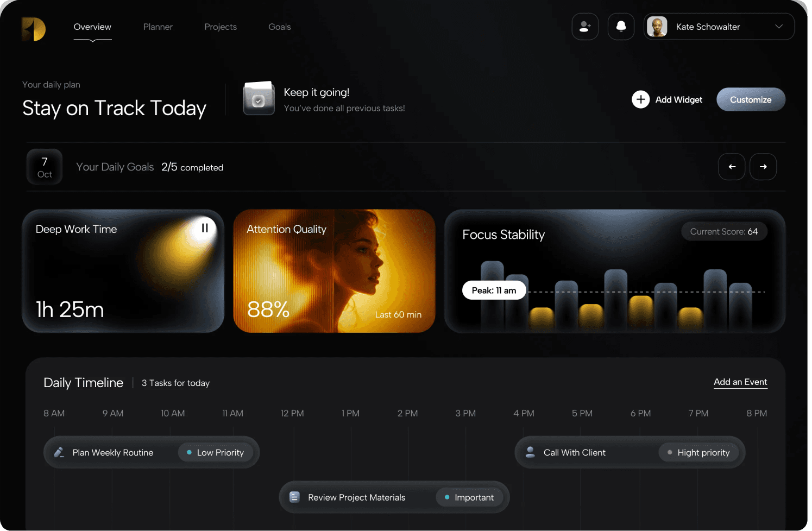Click the Plan Weekly Routine task text
This screenshot has height=531, width=812.
coord(113,453)
